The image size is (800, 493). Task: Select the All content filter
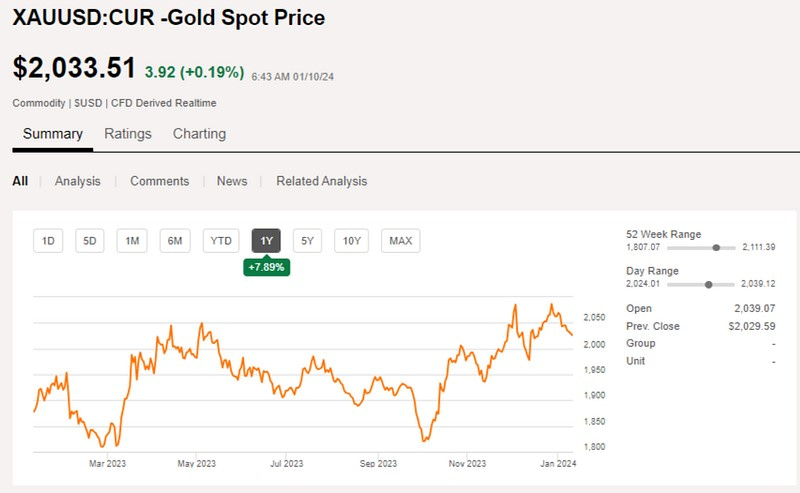click(20, 181)
